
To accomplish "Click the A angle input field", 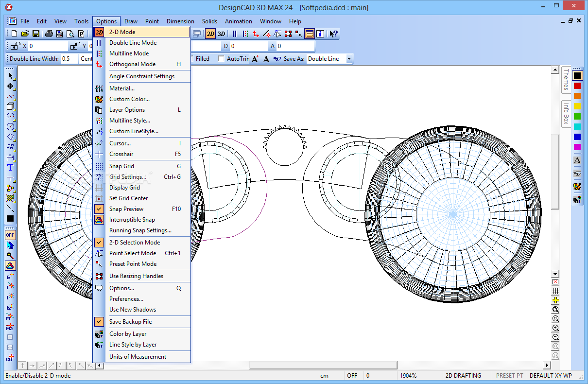I will (x=295, y=46).
